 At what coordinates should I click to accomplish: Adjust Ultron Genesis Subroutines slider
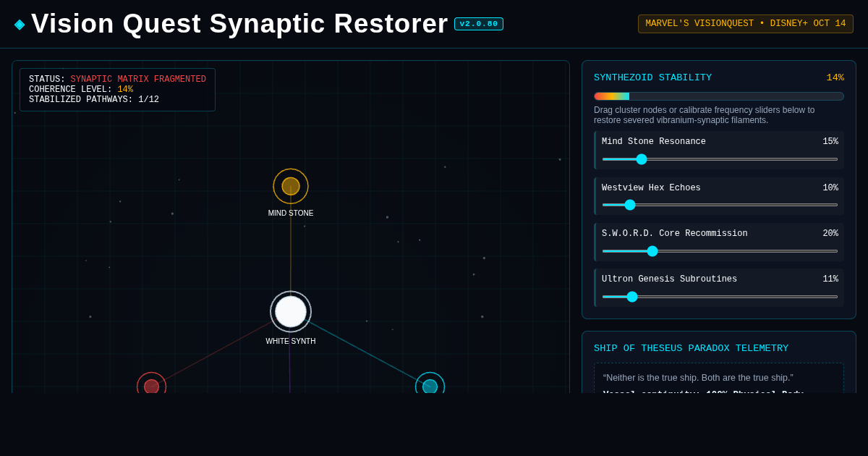pos(720,297)
